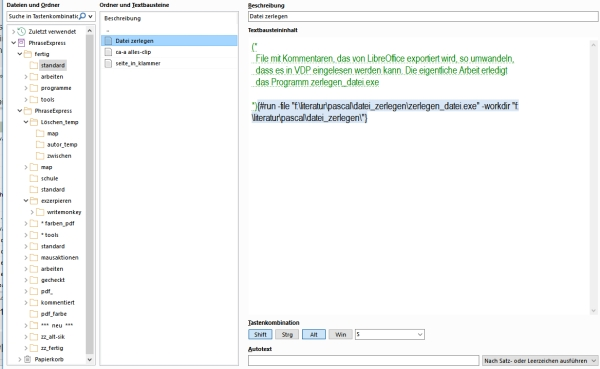Click the green comment text about LibreOffice

pos(383,70)
